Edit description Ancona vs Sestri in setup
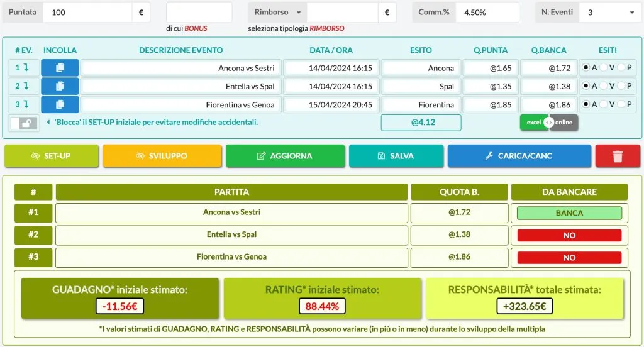The image size is (644, 347). coord(180,68)
